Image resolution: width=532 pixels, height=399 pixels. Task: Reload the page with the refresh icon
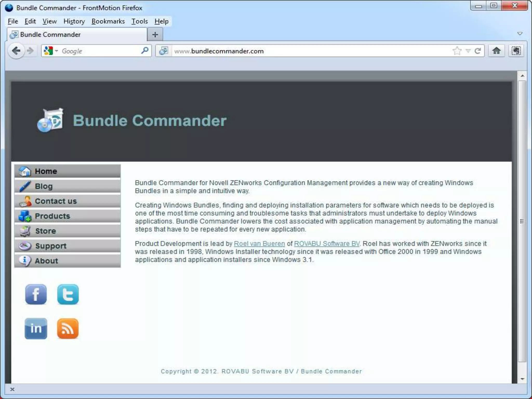(x=478, y=51)
